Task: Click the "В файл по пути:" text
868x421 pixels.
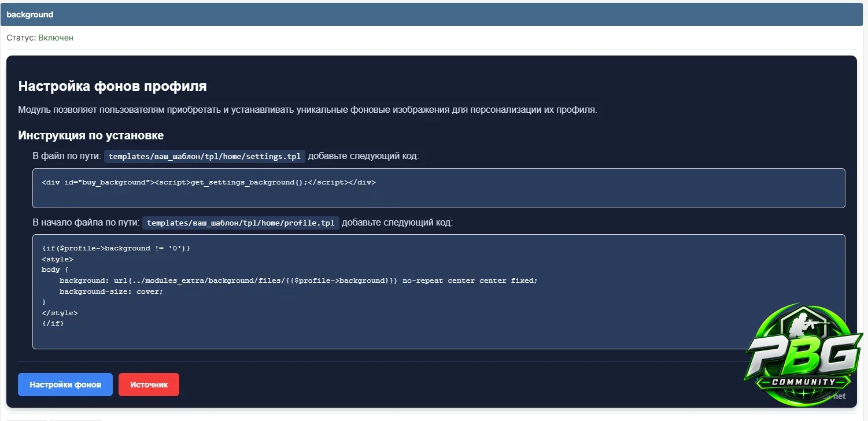Action: 67,156
